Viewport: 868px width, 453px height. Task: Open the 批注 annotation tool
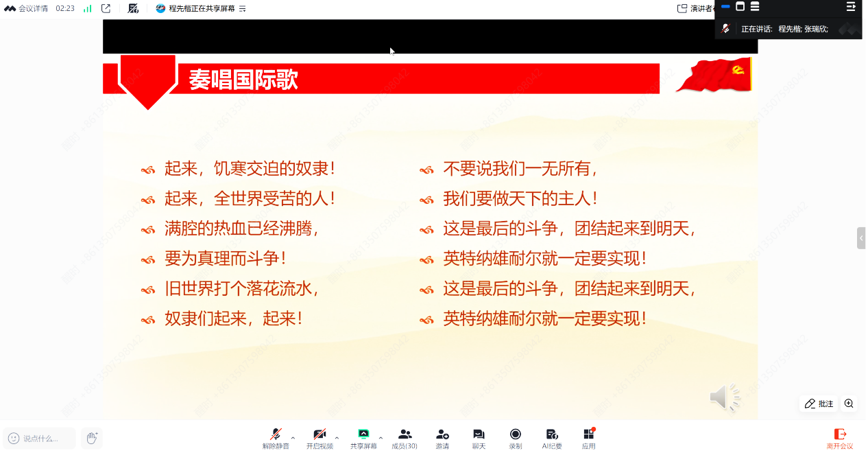pyautogui.click(x=819, y=404)
